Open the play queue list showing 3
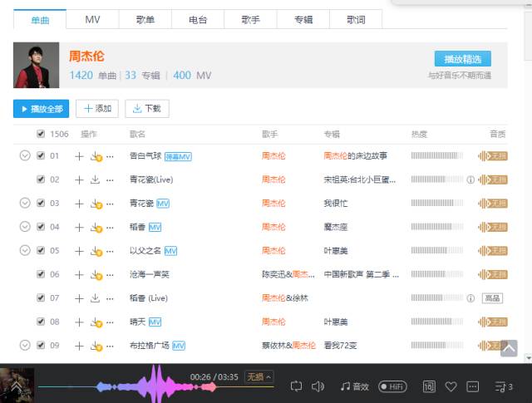 [504, 386]
